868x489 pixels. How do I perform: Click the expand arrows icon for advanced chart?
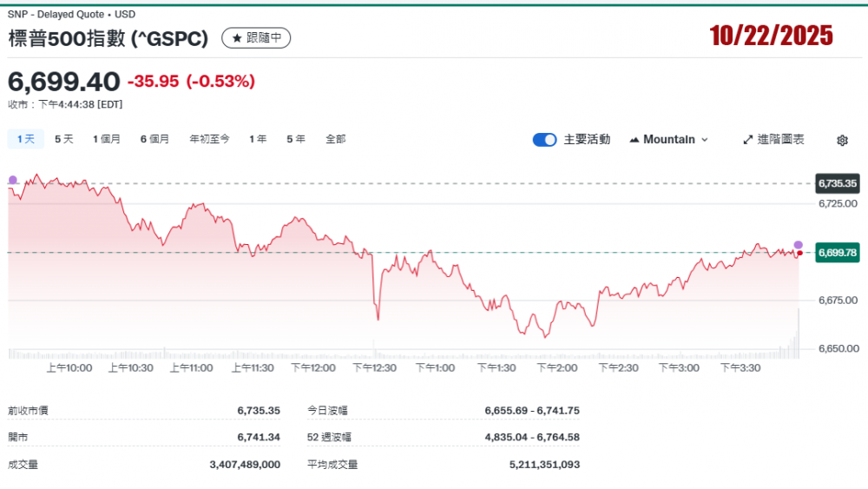coord(748,140)
